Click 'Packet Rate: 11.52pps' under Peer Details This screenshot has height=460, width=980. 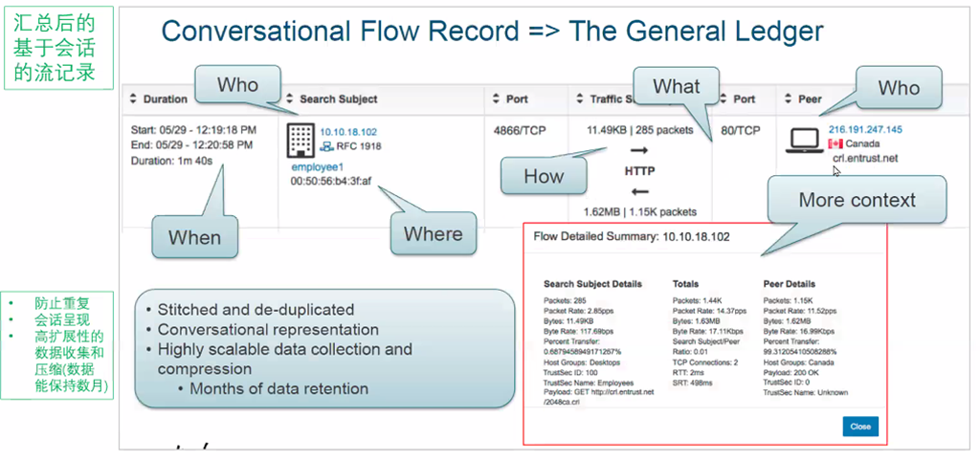pyautogui.click(x=800, y=311)
